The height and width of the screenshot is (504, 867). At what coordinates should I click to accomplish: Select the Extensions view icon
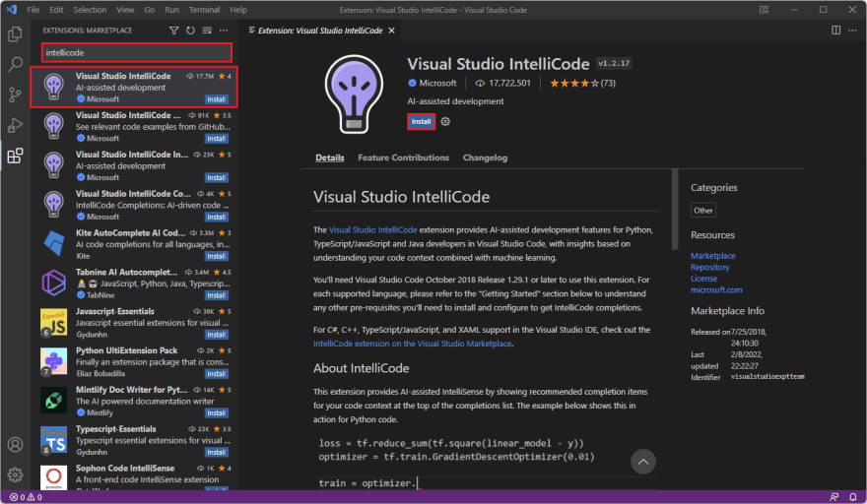pos(15,156)
